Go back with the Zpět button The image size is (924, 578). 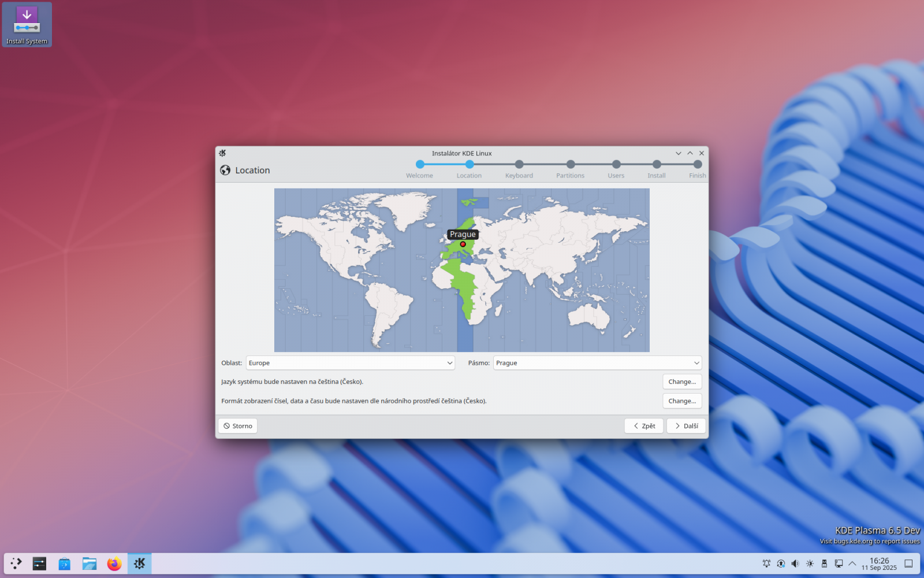tap(644, 426)
